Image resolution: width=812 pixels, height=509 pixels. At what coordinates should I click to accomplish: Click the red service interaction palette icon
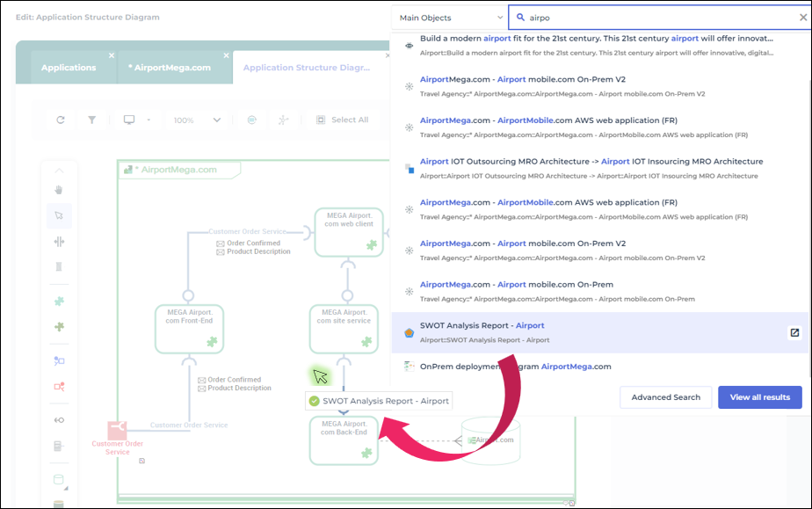(x=59, y=386)
